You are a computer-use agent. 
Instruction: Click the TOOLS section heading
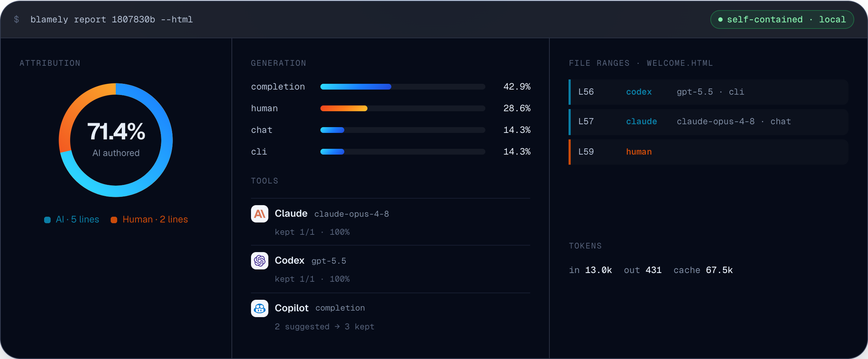265,181
